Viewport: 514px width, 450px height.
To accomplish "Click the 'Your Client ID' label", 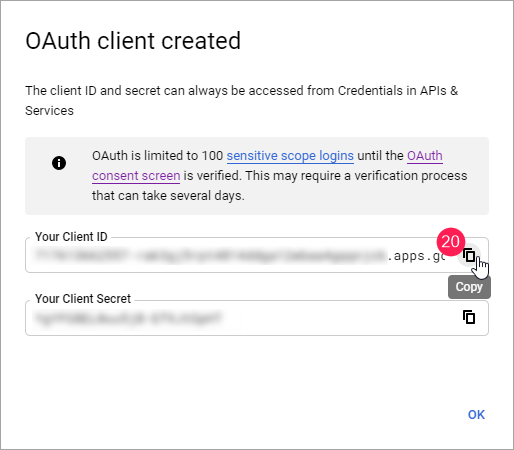I will click(71, 237).
